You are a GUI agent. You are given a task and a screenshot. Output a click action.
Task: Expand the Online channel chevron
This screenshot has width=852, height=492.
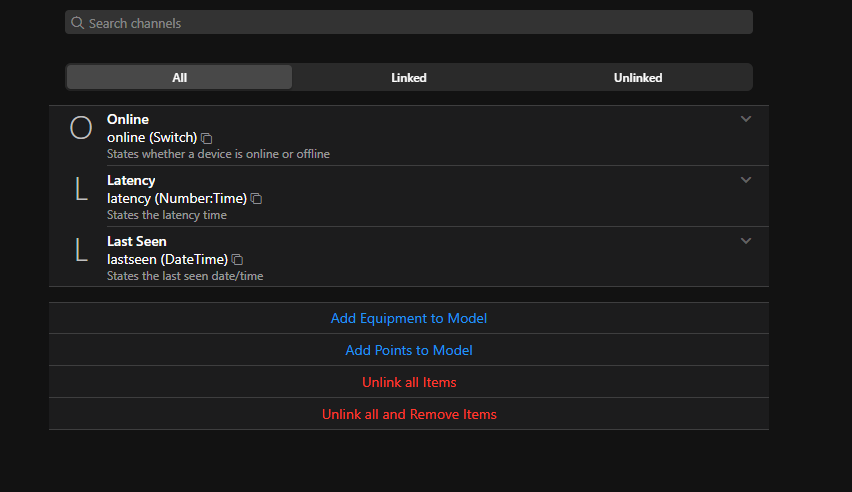[746, 119]
